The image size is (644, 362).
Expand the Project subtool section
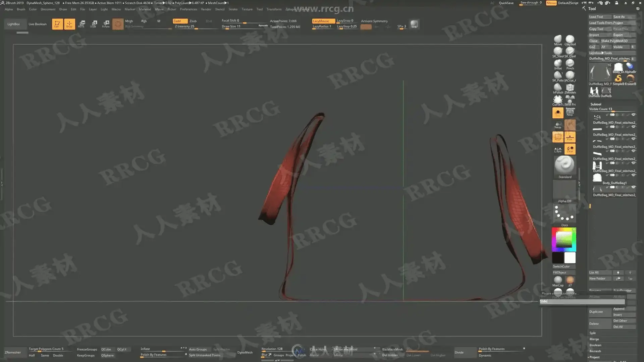[x=594, y=357]
